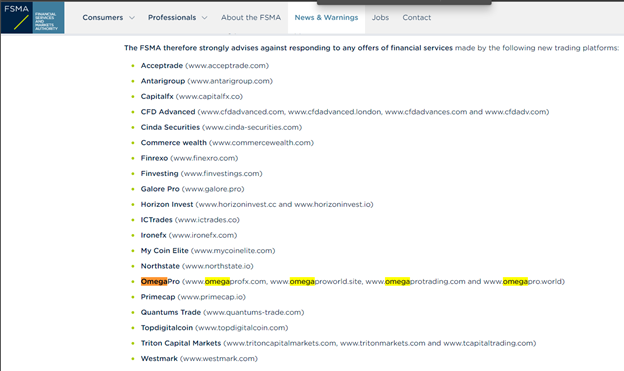Click the www.omegapro.world address
This screenshot has height=371, width=624.
coord(523,281)
